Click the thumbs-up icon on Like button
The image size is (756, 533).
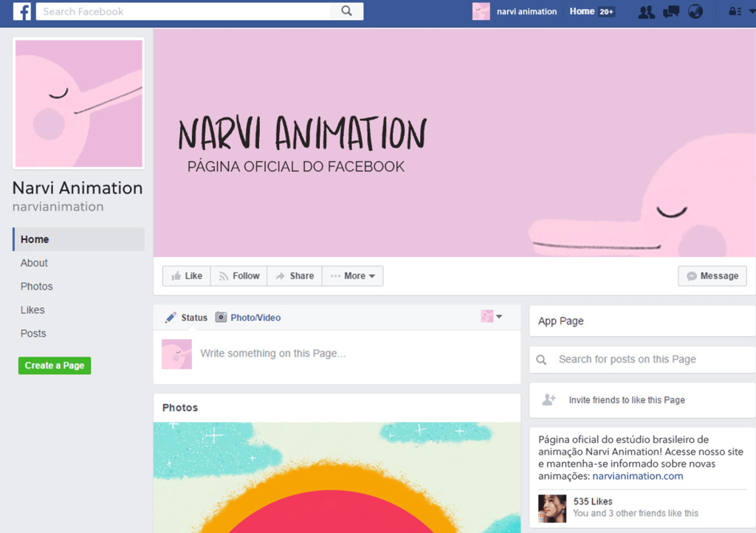tap(176, 275)
